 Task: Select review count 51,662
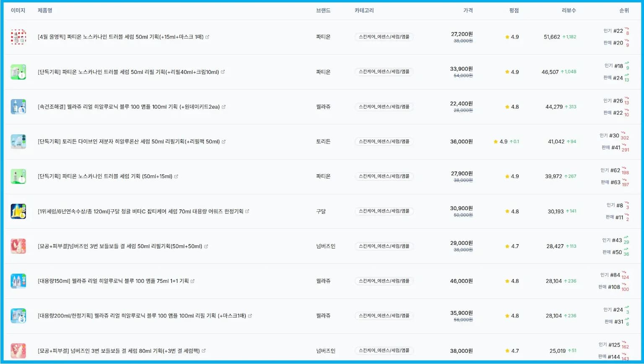pyautogui.click(x=552, y=37)
